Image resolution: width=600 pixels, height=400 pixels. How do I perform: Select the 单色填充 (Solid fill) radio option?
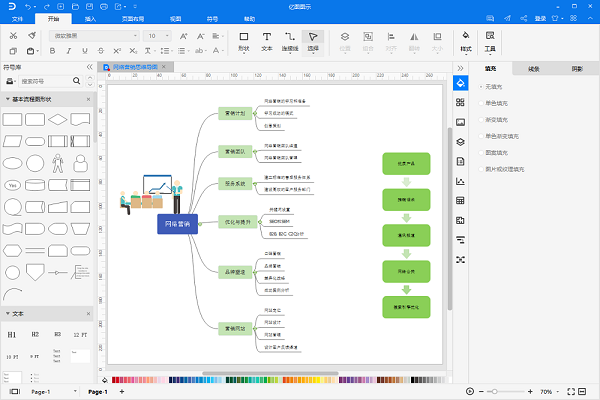481,102
